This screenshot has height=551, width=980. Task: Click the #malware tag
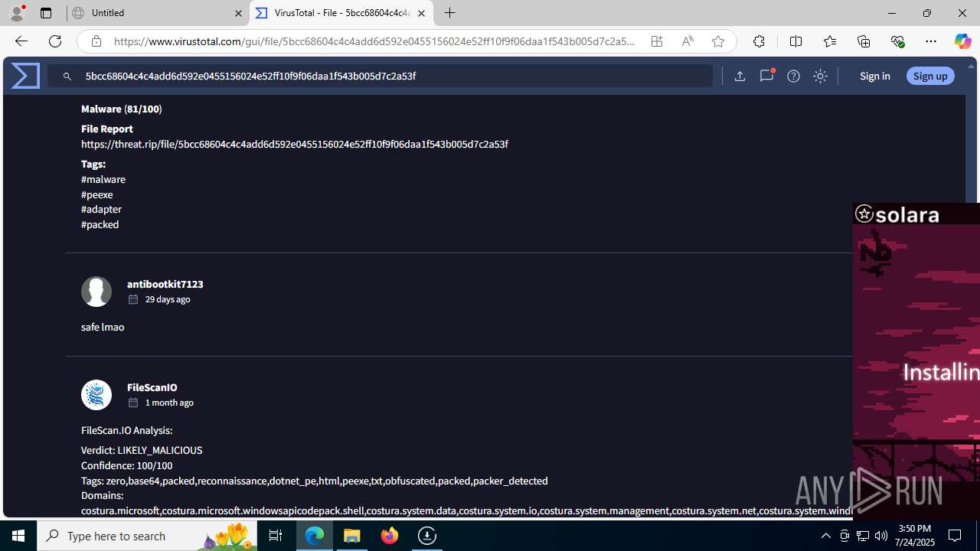coord(103,179)
